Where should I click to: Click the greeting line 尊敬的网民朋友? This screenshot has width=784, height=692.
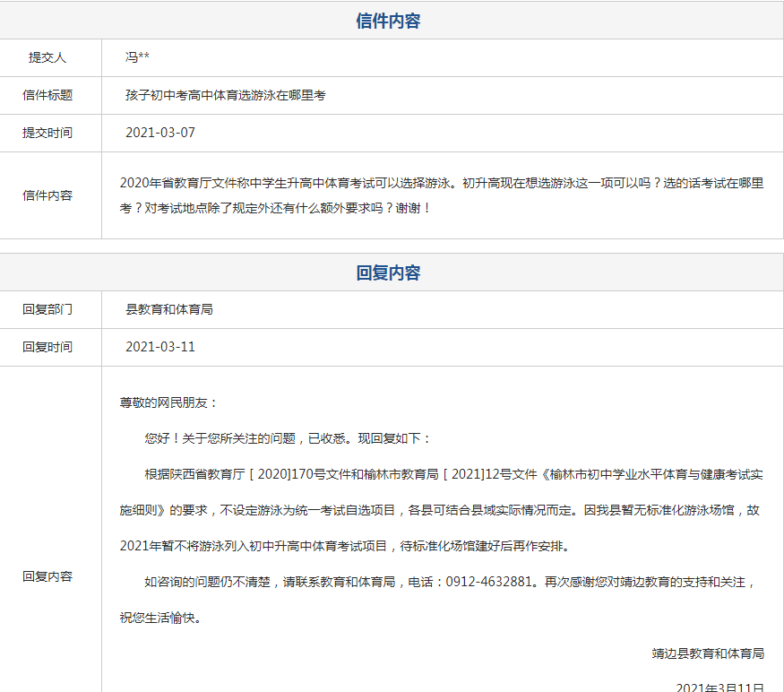(168, 402)
